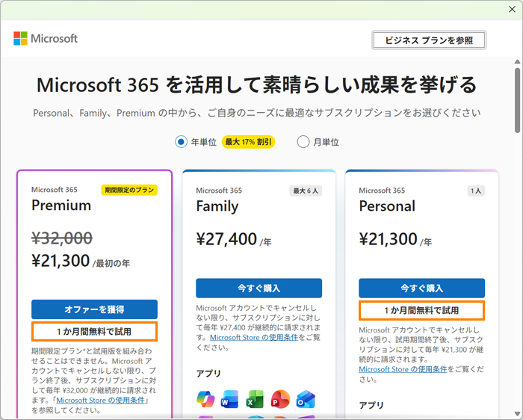The width and height of the screenshot is (523, 420).
Task: Open Microsoft Store の使用条件 link in Personal card
Action: coord(403,369)
